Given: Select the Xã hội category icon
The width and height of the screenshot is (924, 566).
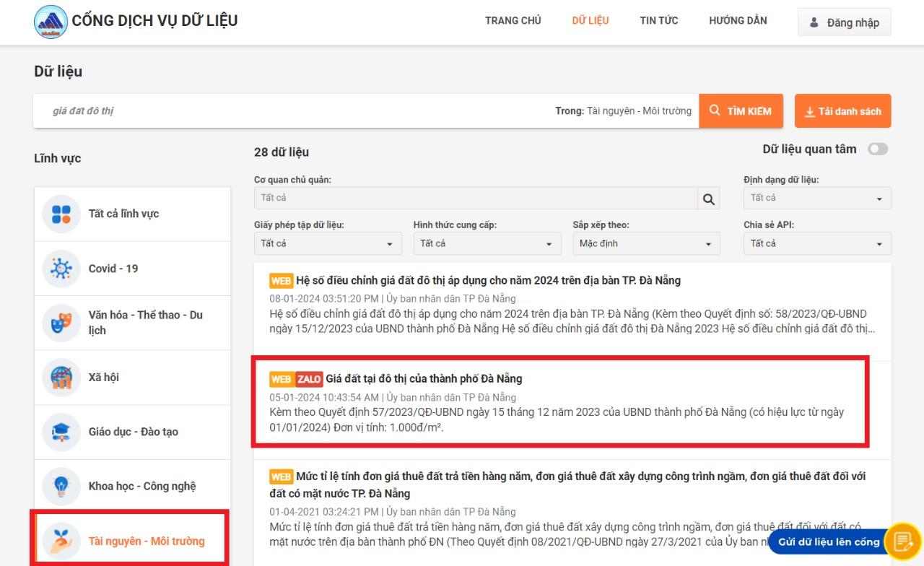Looking at the screenshot, I should click(61, 378).
